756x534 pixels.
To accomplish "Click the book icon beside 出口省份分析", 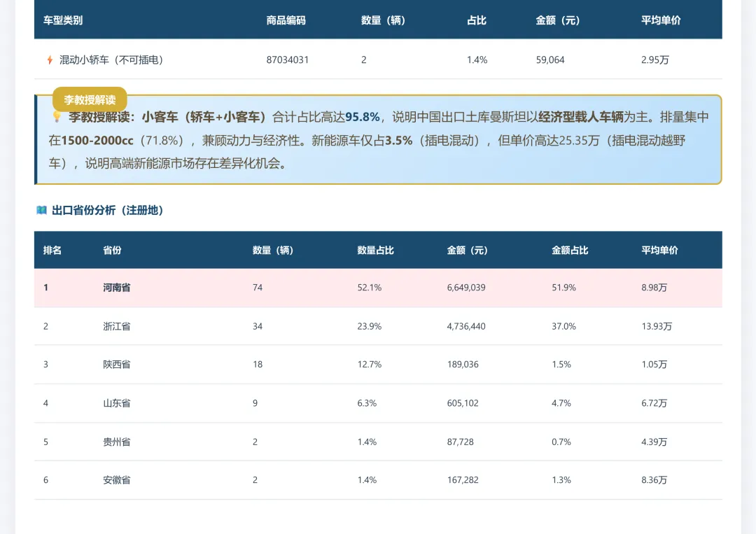I will point(40,210).
